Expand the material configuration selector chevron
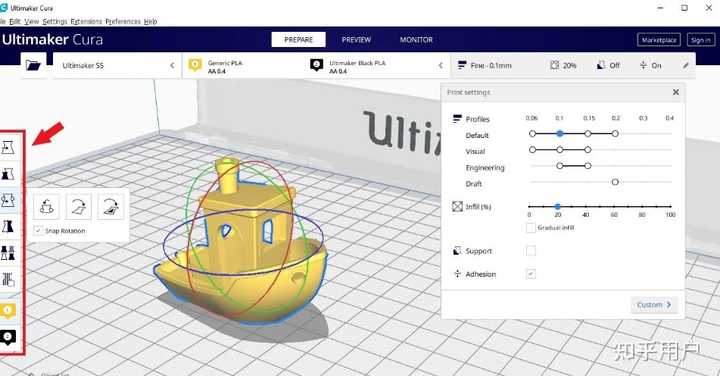The image size is (720, 376). 441,66
